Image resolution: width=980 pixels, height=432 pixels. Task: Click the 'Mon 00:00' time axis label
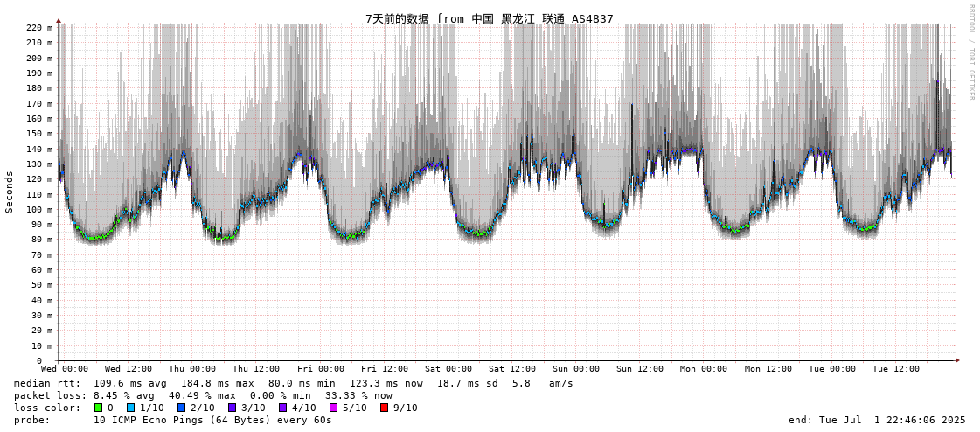(x=705, y=369)
